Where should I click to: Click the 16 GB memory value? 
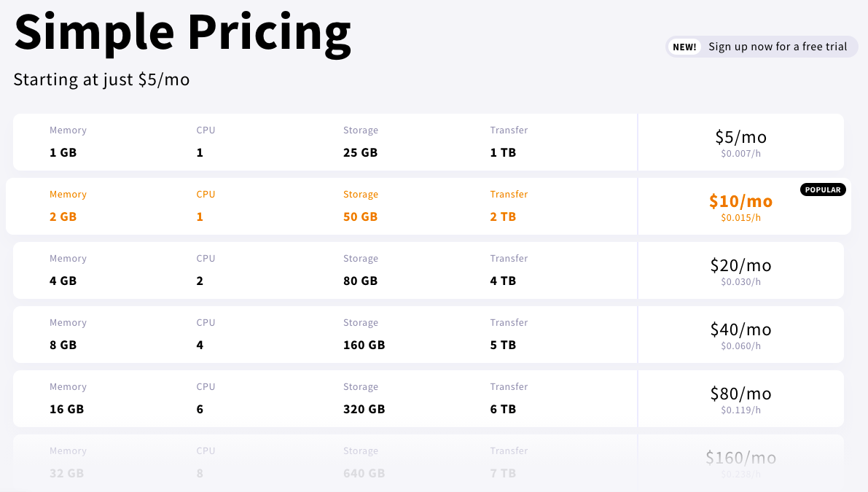66,410
